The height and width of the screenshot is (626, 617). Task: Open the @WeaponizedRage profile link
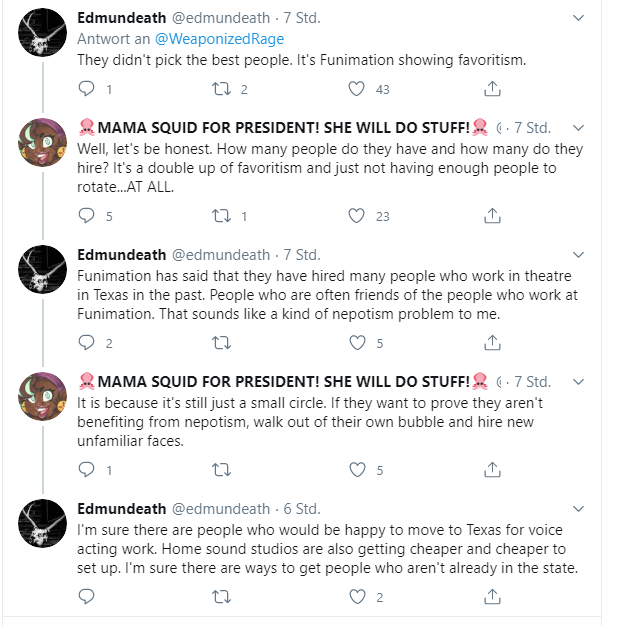[219, 39]
